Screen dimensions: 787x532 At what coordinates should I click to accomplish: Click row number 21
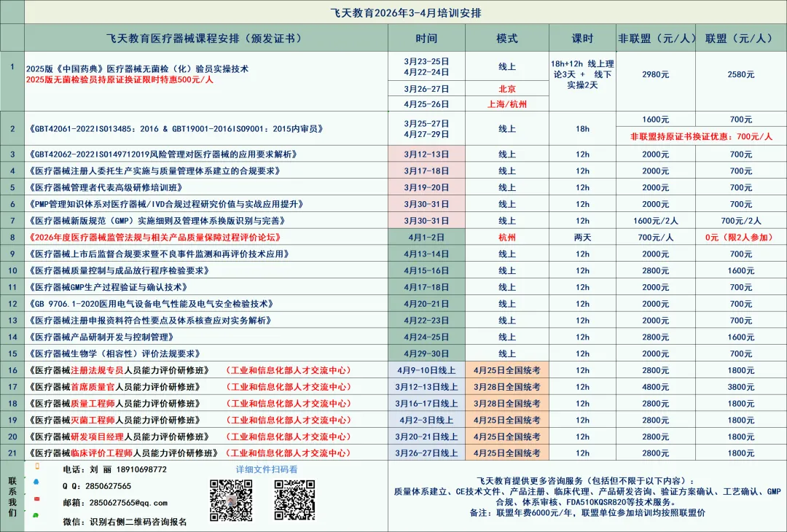tap(12, 453)
